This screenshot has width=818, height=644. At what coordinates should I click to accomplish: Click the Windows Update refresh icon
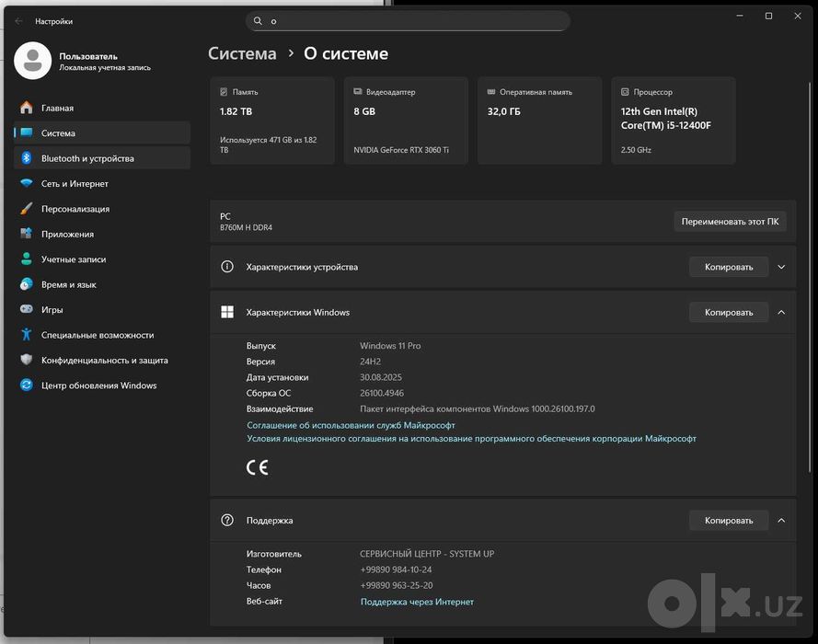[x=26, y=385]
